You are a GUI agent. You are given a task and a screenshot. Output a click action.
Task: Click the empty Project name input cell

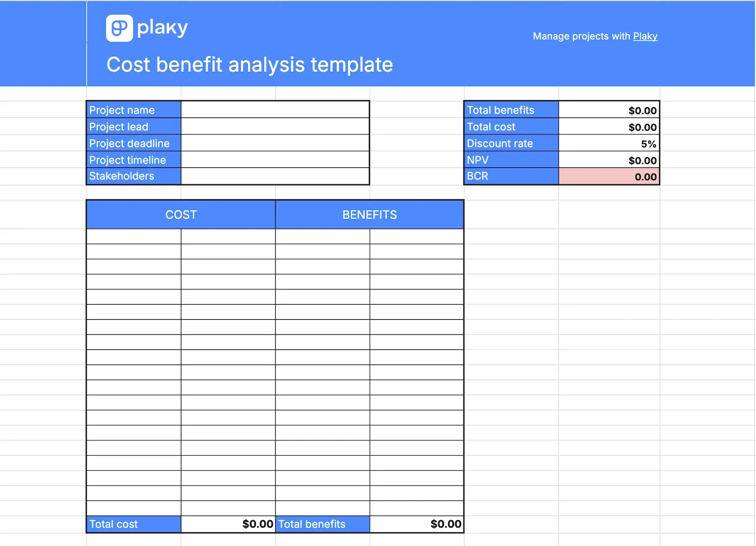(x=275, y=110)
